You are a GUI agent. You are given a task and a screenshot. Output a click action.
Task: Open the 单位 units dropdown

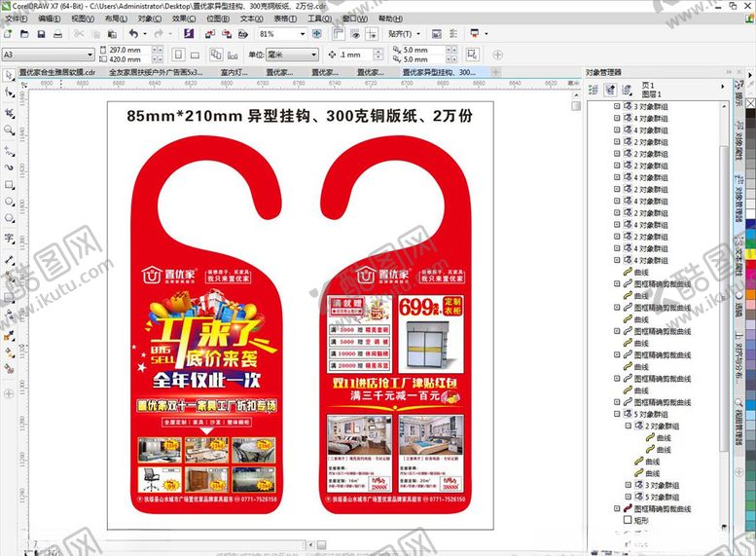[314, 55]
